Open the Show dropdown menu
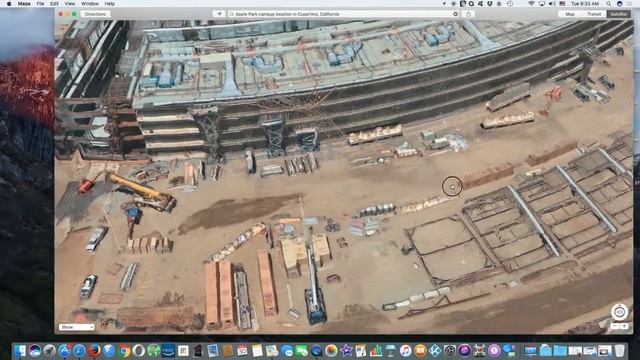The image size is (640, 360). [x=76, y=327]
